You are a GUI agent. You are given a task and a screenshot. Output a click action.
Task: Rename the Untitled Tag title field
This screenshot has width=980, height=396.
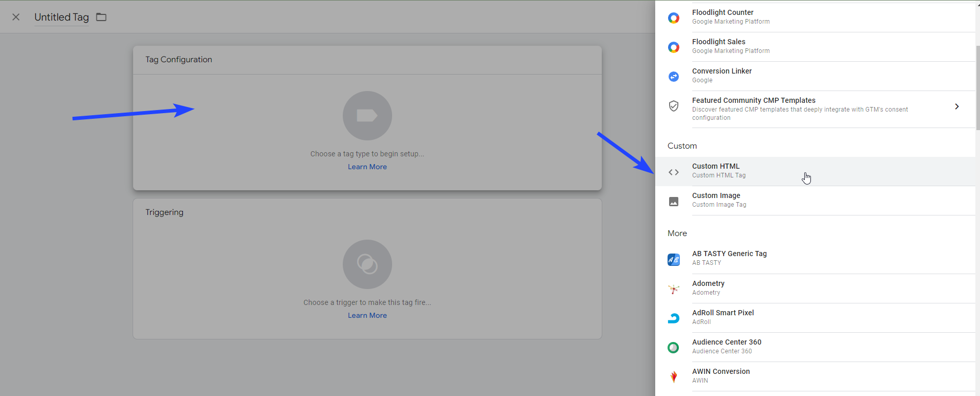[x=62, y=17]
